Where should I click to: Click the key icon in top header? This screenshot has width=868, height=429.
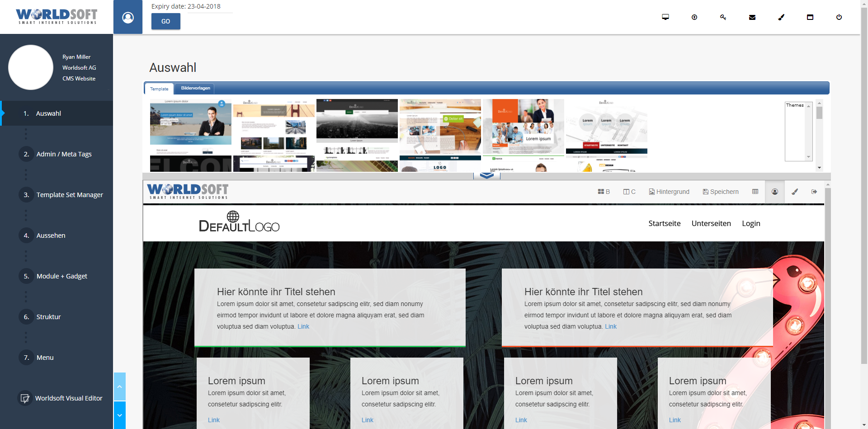tap(723, 17)
